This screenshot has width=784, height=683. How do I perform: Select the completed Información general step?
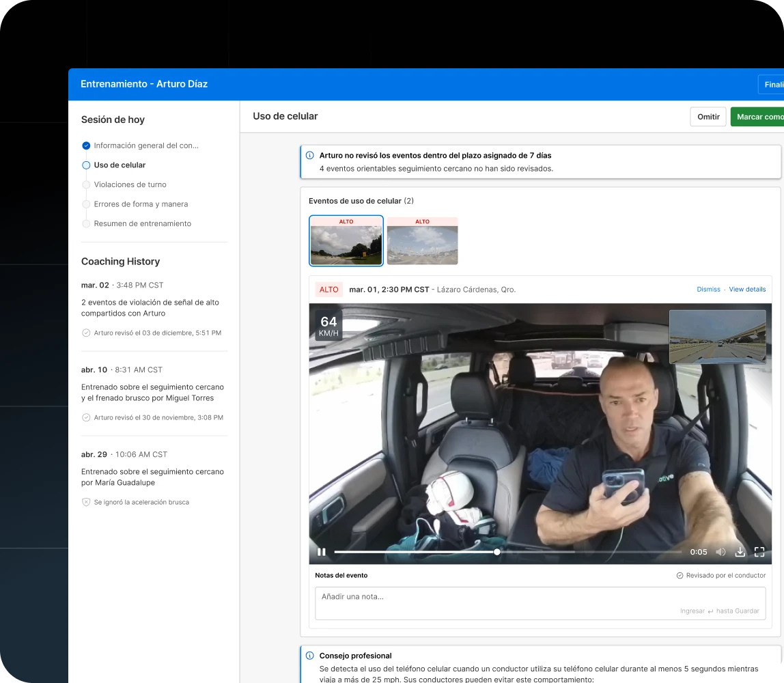(146, 145)
